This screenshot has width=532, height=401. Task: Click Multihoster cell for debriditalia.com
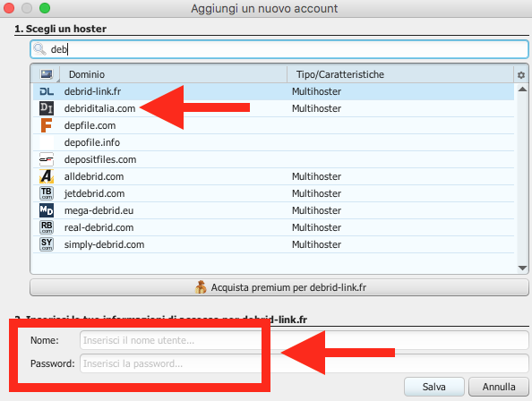[x=316, y=108]
